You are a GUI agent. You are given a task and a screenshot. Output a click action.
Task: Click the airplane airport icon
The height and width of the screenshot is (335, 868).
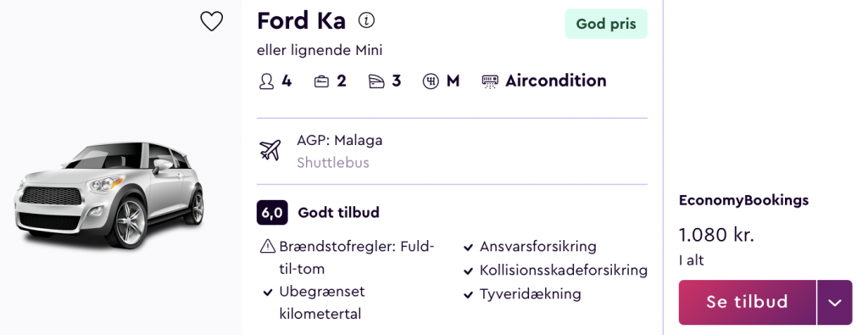(x=270, y=151)
